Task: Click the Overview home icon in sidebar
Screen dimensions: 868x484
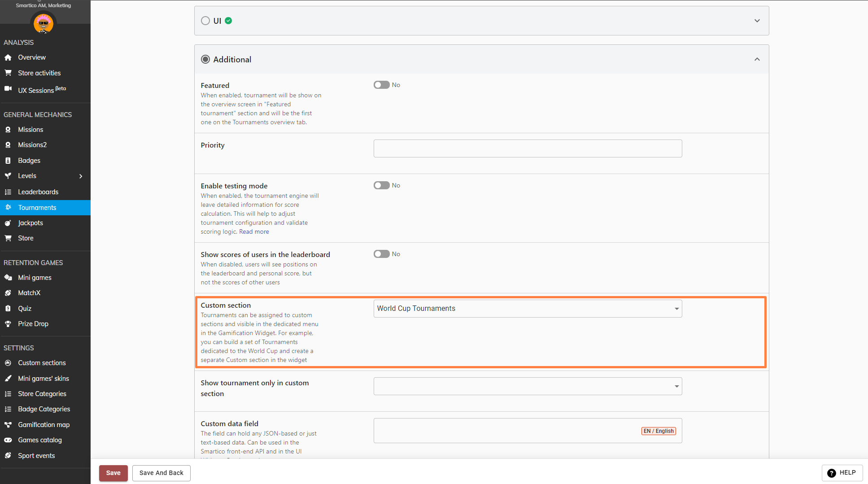Action: pyautogui.click(x=8, y=57)
